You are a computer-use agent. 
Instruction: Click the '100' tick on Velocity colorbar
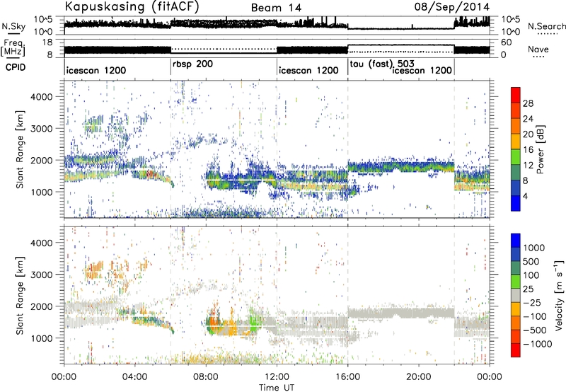[x=531, y=275]
